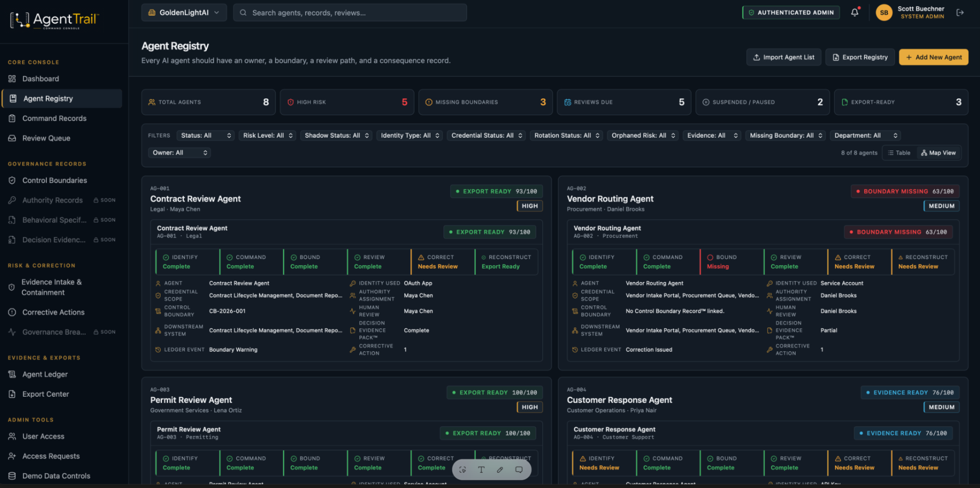Click the Reviews Due calendar icon

568,102
